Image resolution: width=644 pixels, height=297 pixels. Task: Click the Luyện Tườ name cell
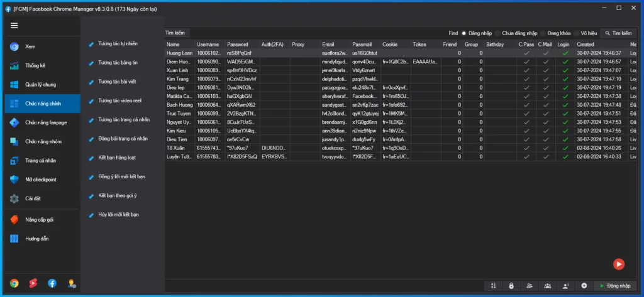[180, 156]
